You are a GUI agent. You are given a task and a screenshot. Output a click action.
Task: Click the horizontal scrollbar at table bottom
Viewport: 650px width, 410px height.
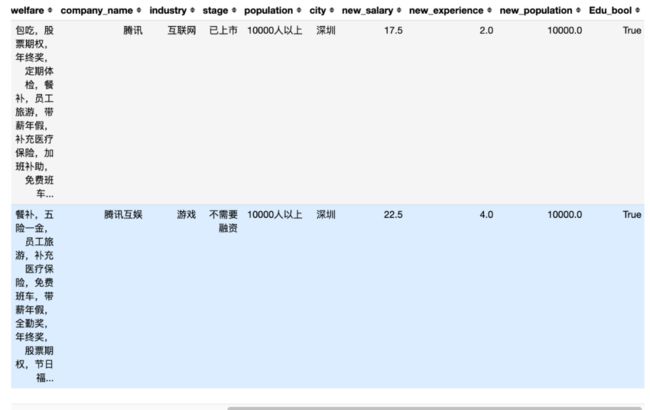(x=434, y=408)
